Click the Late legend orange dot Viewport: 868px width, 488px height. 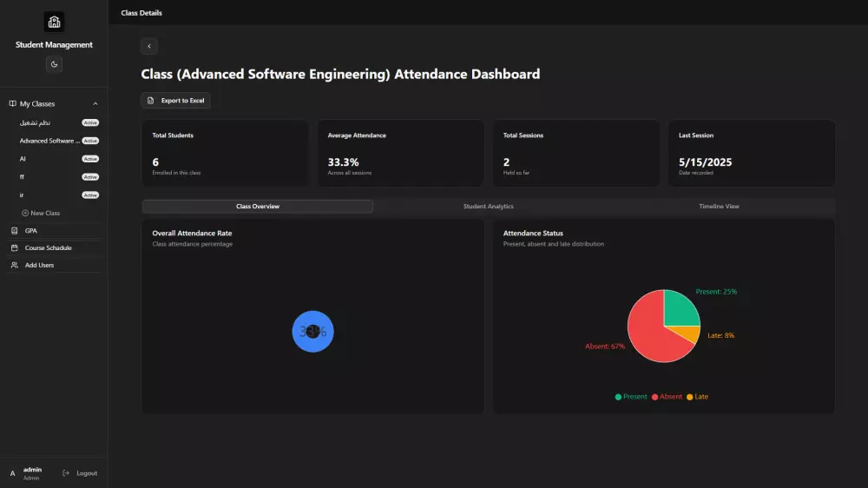(x=690, y=397)
